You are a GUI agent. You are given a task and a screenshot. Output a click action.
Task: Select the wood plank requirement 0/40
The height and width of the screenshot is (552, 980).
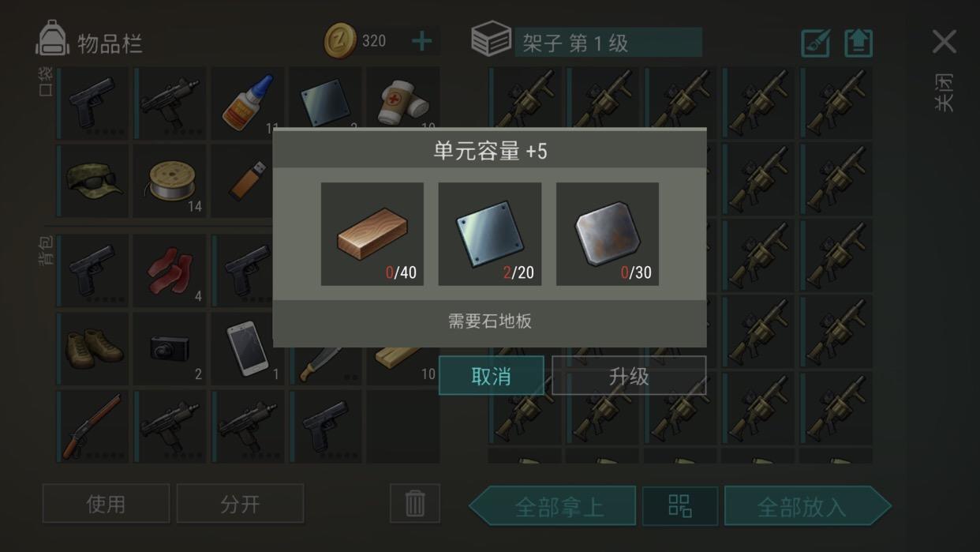pyautogui.click(x=372, y=235)
